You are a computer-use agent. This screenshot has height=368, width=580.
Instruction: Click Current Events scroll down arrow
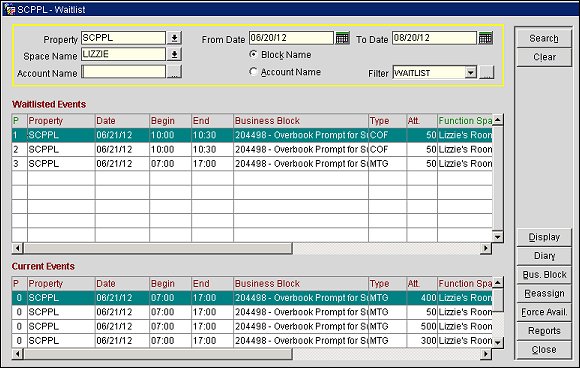click(498, 342)
